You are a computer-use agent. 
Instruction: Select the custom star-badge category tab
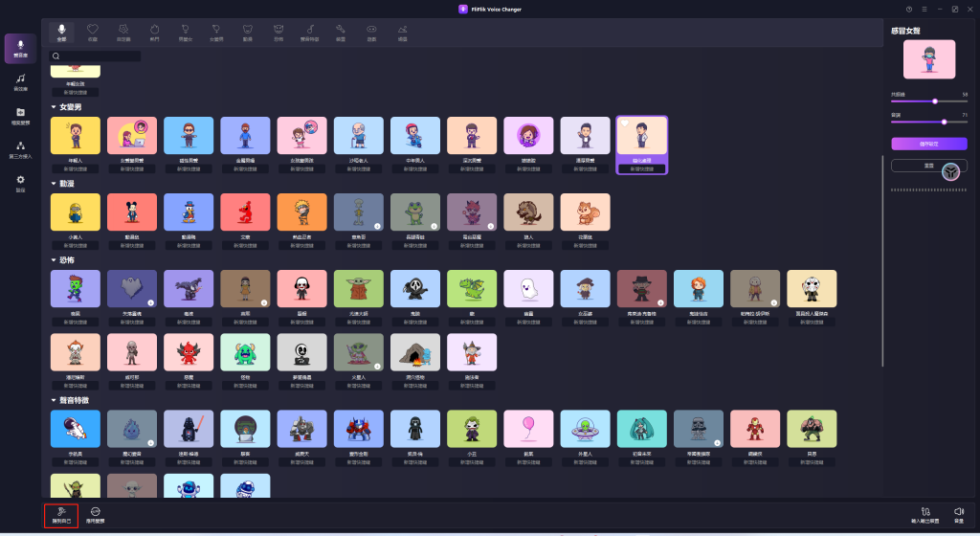coord(123,33)
